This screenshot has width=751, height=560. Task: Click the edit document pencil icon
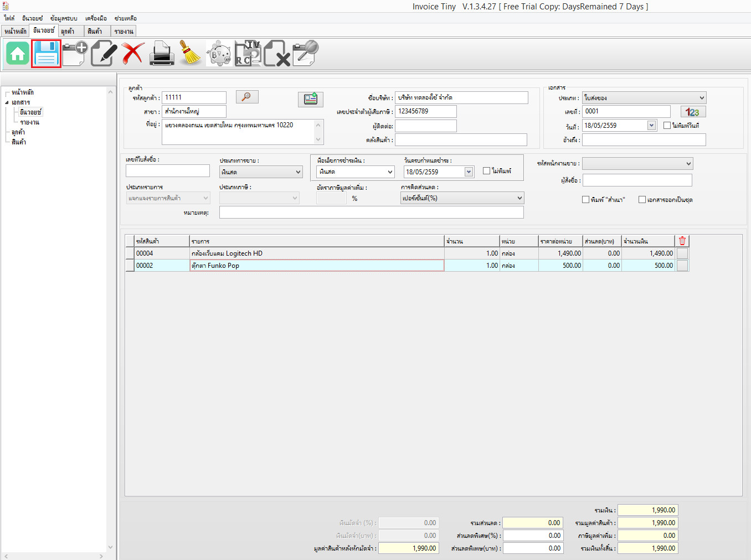pos(104,54)
